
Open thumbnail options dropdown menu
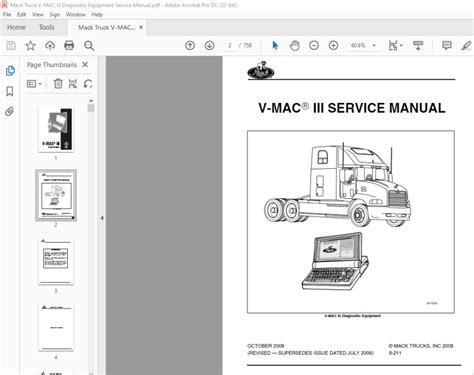34,84
